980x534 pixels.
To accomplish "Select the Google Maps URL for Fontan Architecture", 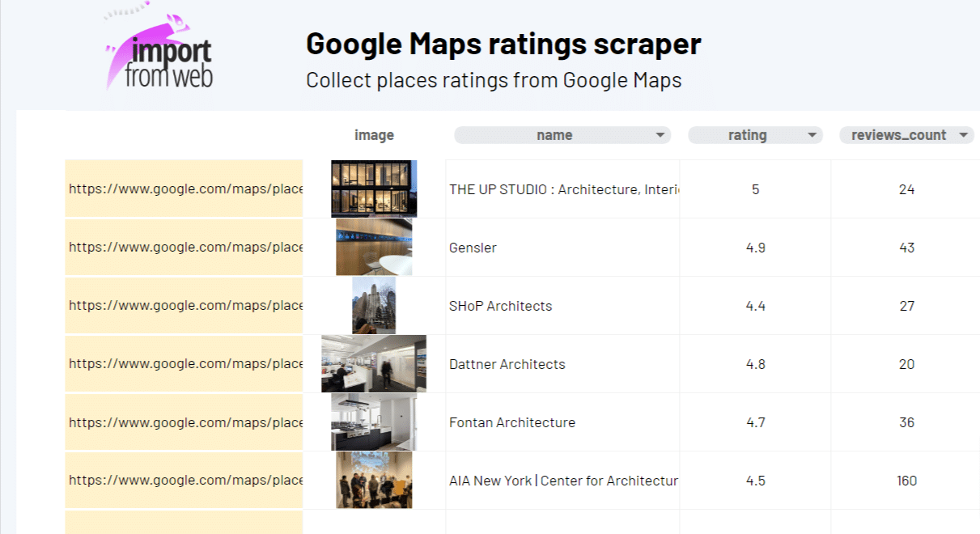I will click(x=185, y=422).
